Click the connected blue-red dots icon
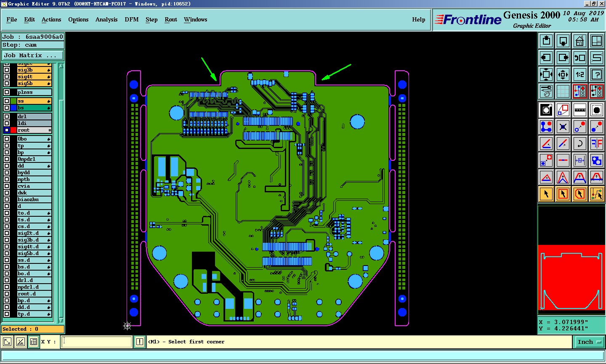This screenshot has height=364, width=606. tap(546, 127)
